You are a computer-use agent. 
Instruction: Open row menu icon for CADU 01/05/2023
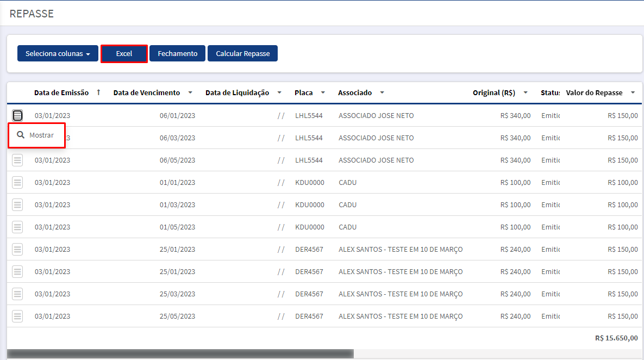[x=17, y=227]
